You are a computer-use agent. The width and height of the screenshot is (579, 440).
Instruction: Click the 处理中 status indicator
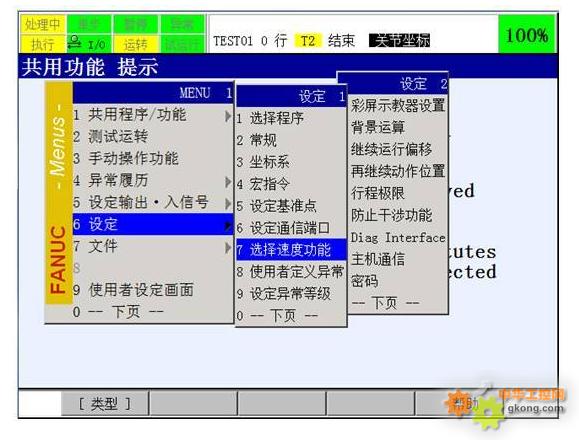pos(43,24)
